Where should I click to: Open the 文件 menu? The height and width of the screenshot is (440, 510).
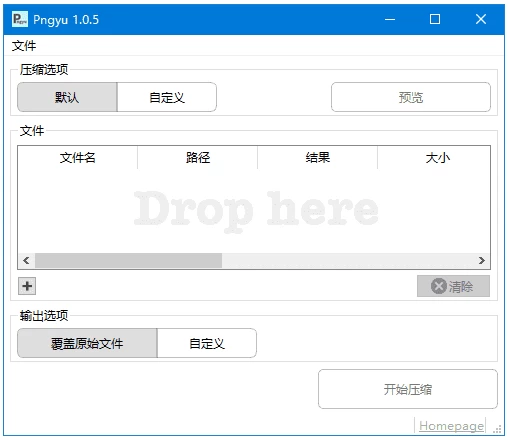click(x=24, y=46)
